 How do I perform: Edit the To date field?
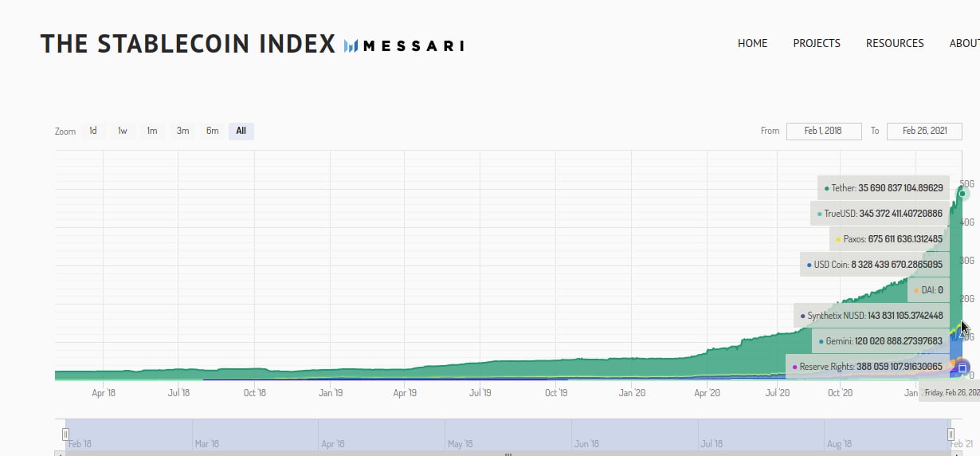[924, 131]
